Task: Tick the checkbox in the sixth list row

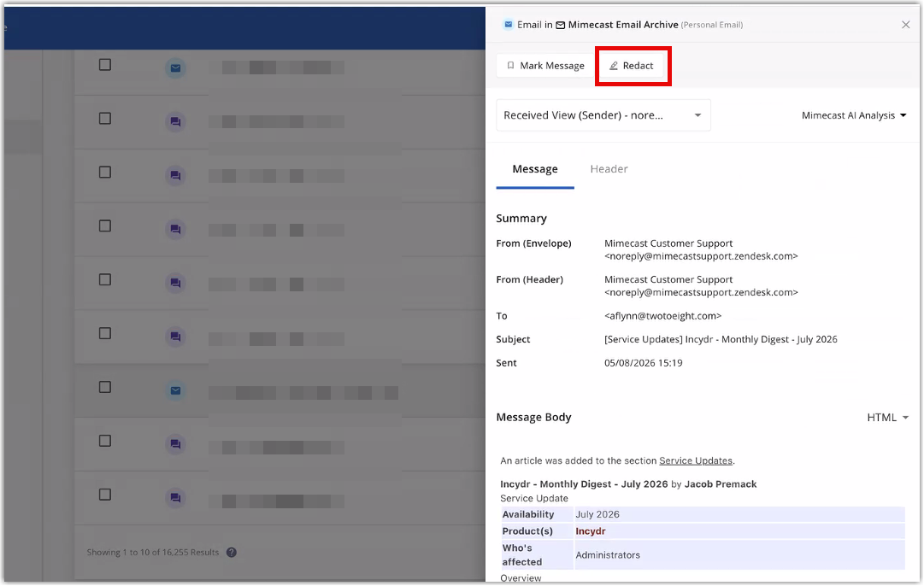Action: (105, 333)
